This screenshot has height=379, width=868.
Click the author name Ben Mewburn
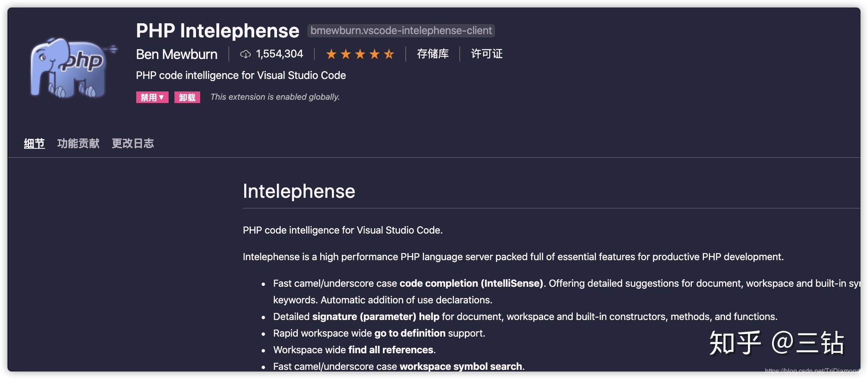(177, 54)
